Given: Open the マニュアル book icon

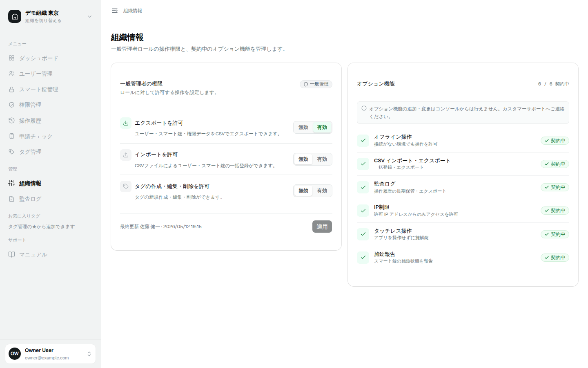Looking at the screenshot, I should (11, 254).
